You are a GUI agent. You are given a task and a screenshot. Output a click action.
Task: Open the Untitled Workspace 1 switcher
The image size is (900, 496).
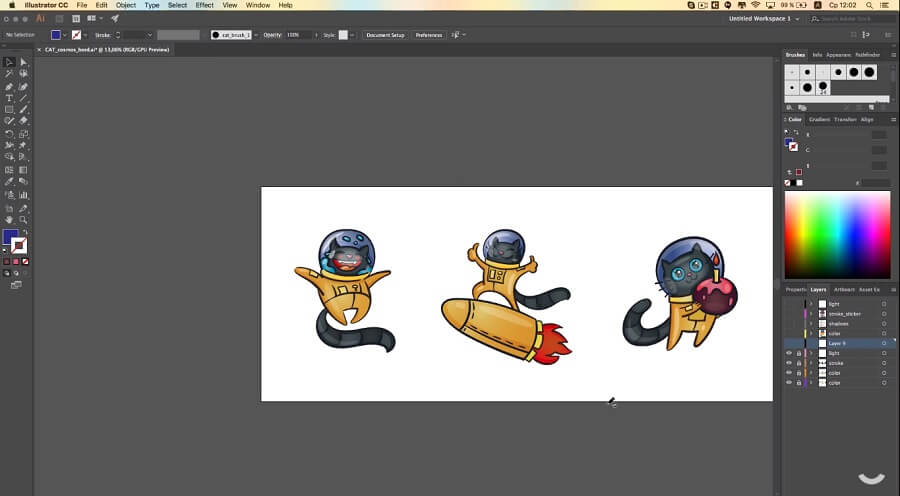tap(765, 18)
